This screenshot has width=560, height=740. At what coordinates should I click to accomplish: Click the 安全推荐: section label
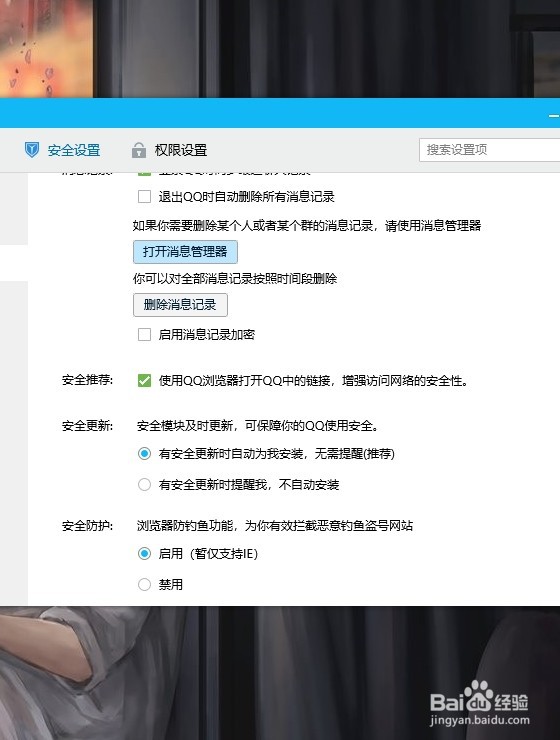(87, 380)
